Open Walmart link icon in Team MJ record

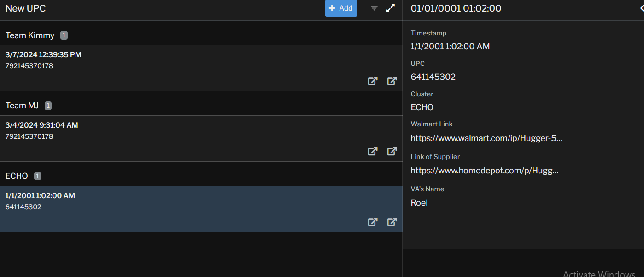click(x=373, y=152)
